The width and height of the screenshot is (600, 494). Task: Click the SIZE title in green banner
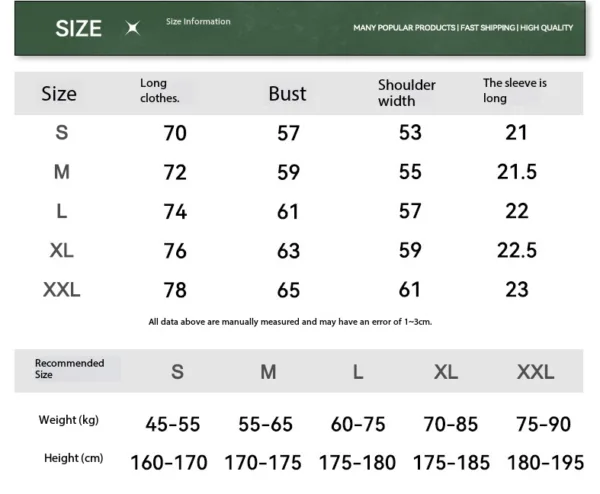click(78, 28)
